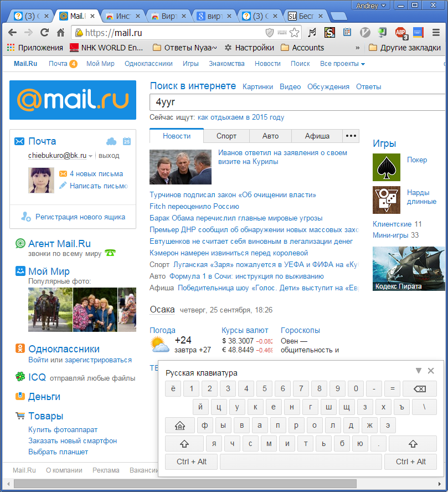
Task: Click the Одноклассники orange icon
Action: click(x=20, y=348)
